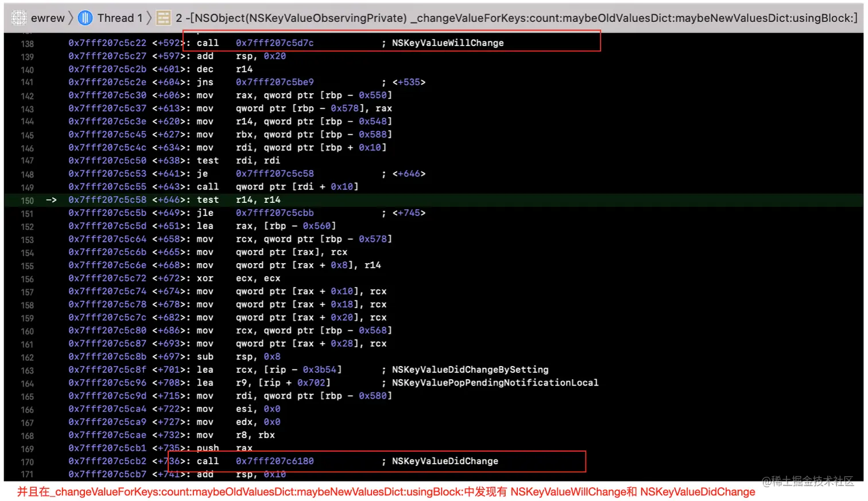Click line number 170 in gutter
This screenshot has width=868, height=501.
pyautogui.click(x=27, y=462)
